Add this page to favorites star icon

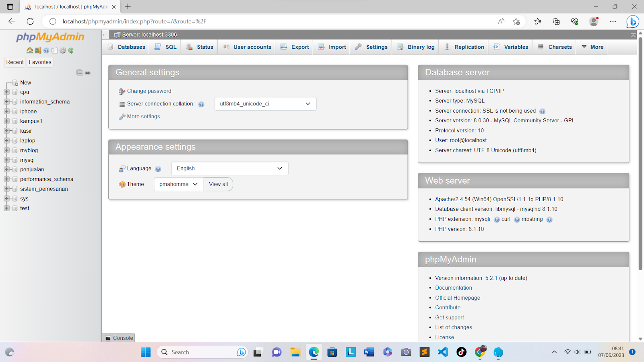(516, 21)
